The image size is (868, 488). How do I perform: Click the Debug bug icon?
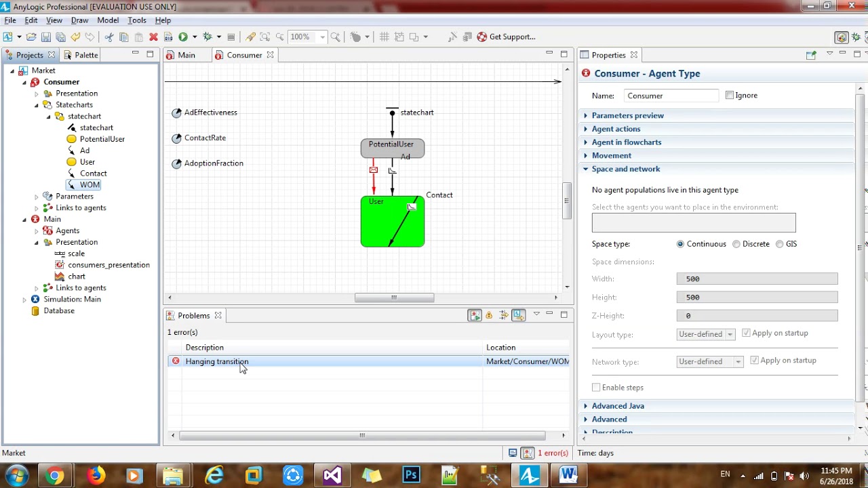point(208,37)
